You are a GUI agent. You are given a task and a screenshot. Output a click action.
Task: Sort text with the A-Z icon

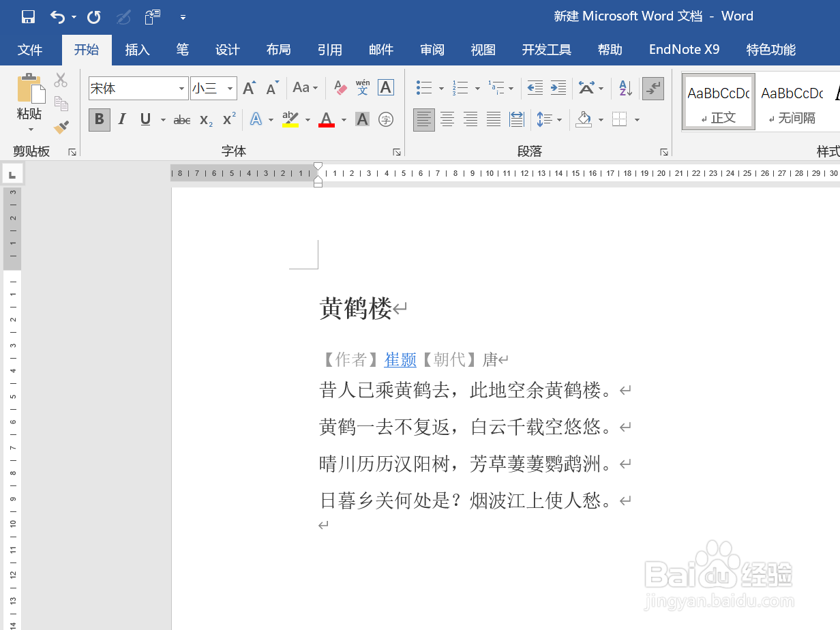pos(625,88)
